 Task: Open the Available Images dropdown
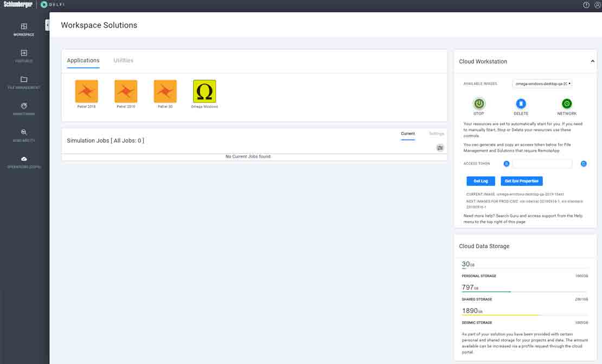(542, 84)
